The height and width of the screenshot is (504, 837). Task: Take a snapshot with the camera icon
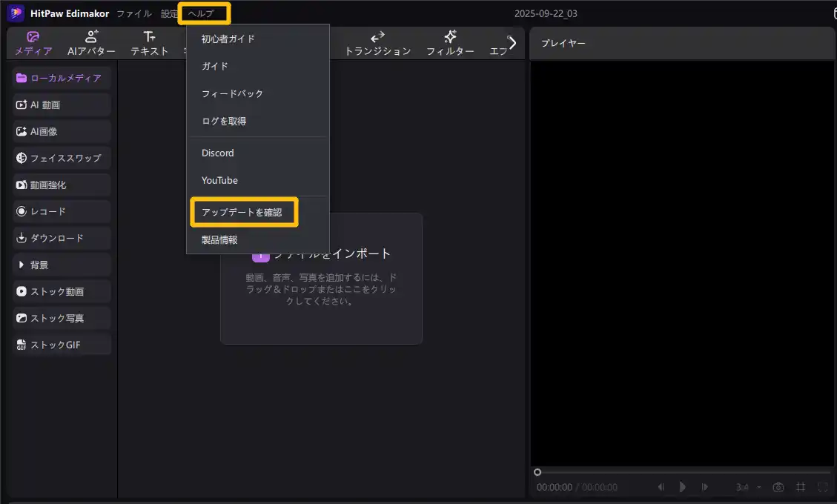tap(778, 487)
